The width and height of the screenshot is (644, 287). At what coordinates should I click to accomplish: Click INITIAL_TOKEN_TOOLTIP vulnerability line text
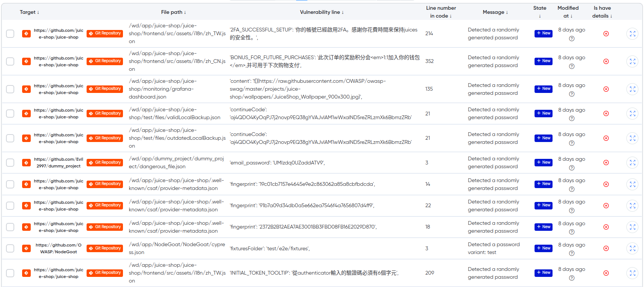click(x=314, y=273)
